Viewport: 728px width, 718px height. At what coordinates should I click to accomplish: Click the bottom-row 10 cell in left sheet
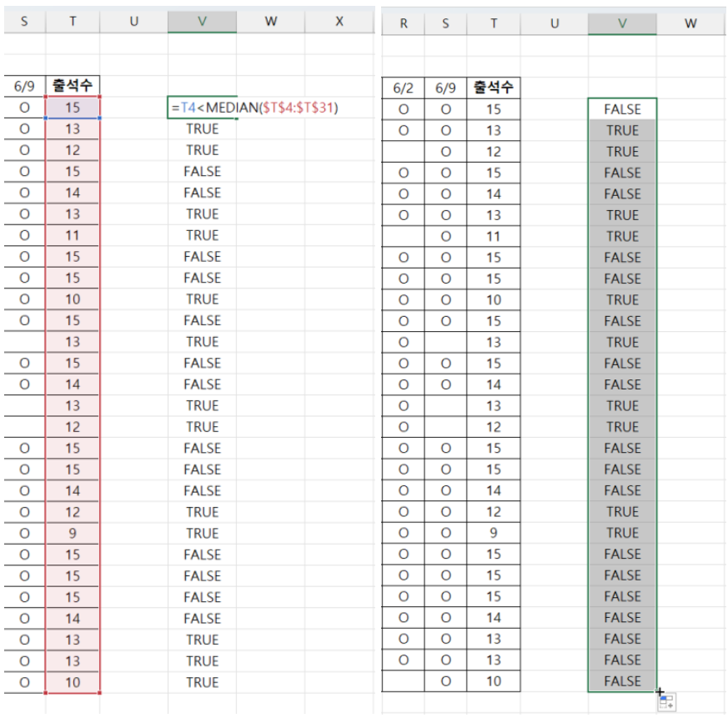(x=73, y=682)
